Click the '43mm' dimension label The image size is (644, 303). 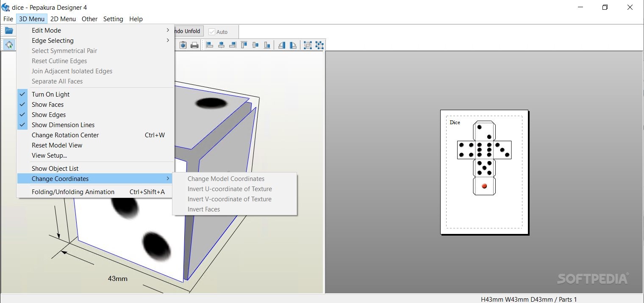pyautogui.click(x=117, y=279)
